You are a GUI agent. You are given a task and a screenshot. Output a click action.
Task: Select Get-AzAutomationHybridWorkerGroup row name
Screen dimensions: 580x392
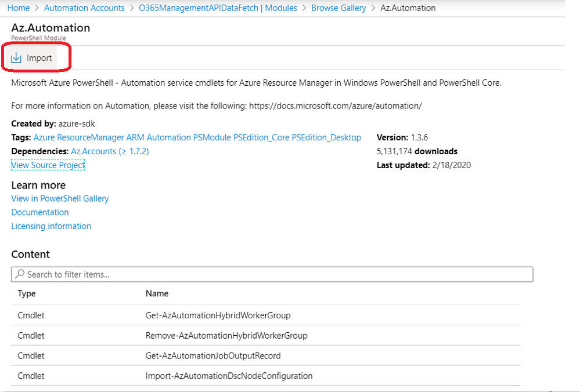pyautogui.click(x=218, y=315)
